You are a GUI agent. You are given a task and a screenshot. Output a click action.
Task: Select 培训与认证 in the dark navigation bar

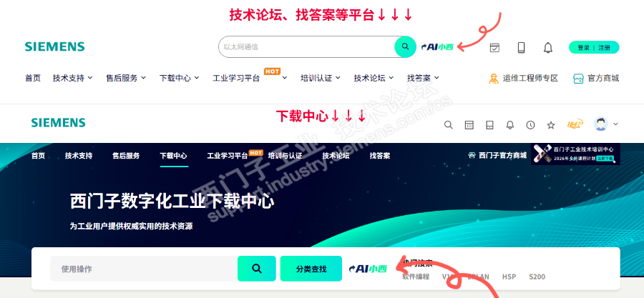285,156
